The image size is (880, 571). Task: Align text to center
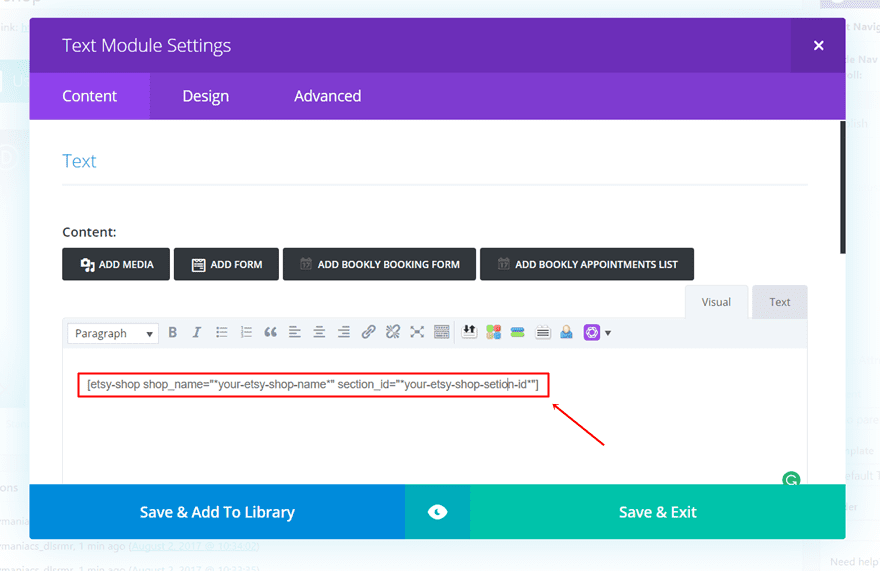(319, 333)
